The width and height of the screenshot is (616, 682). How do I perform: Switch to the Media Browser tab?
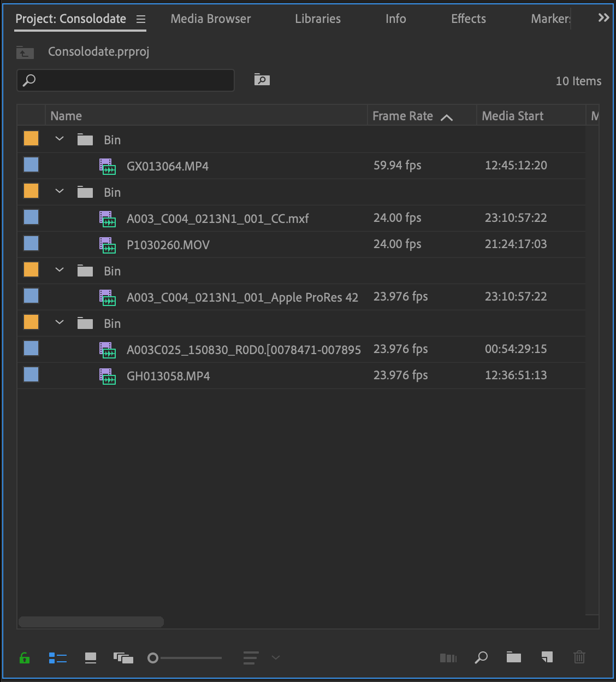tap(210, 18)
